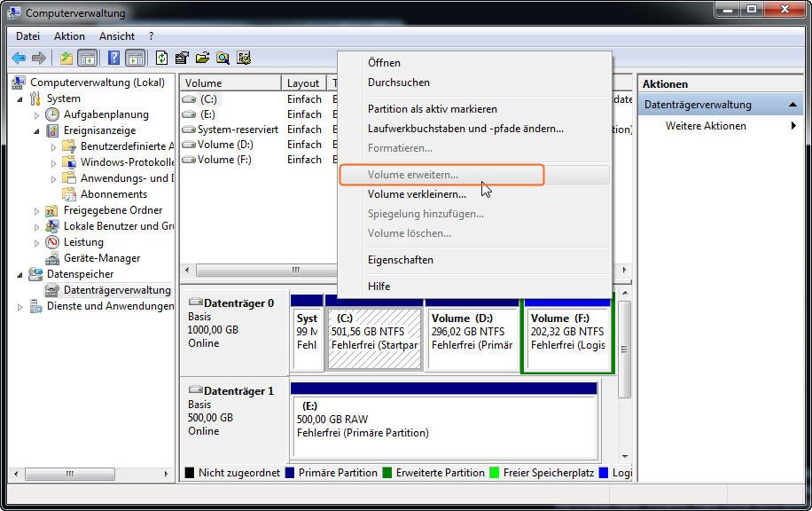Click the open folder toolbar icon
This screenshot has height=511, width=812.
click(202, 58)
